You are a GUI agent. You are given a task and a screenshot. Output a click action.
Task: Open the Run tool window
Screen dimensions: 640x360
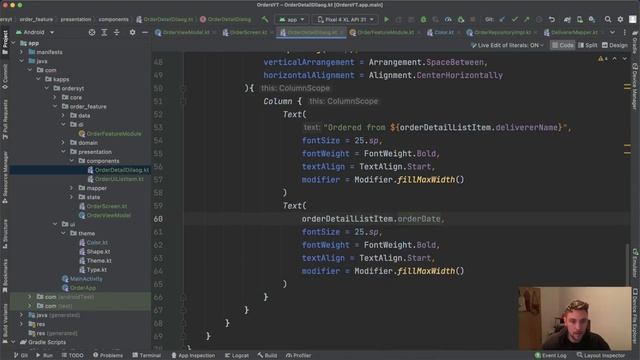pos(44,356)
